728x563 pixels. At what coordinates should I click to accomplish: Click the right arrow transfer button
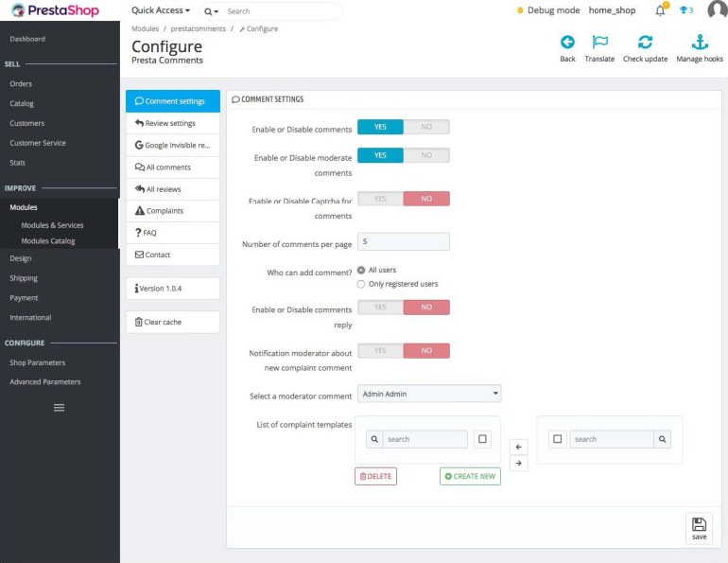pos(519,463)
